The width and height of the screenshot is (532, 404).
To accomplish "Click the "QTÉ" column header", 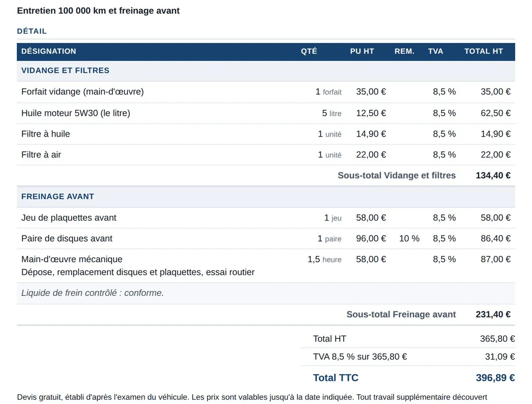I will (309, 51).
